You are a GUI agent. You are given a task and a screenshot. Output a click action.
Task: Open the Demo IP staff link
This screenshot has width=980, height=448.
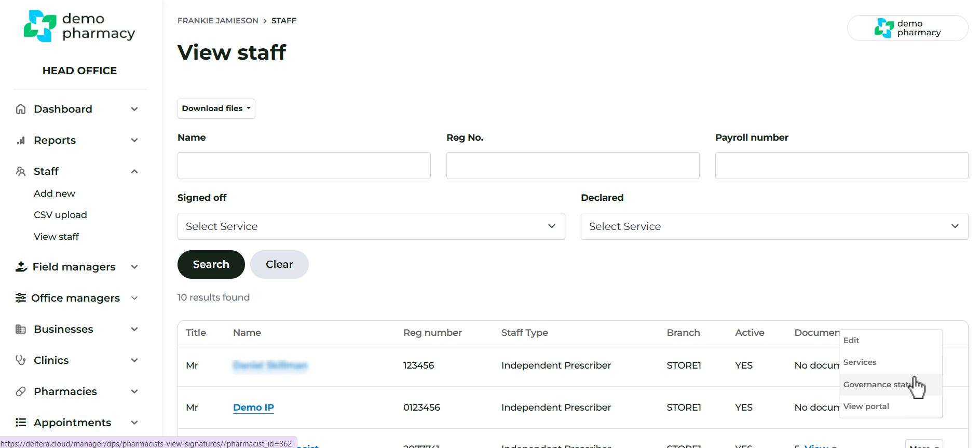(253, 408)
